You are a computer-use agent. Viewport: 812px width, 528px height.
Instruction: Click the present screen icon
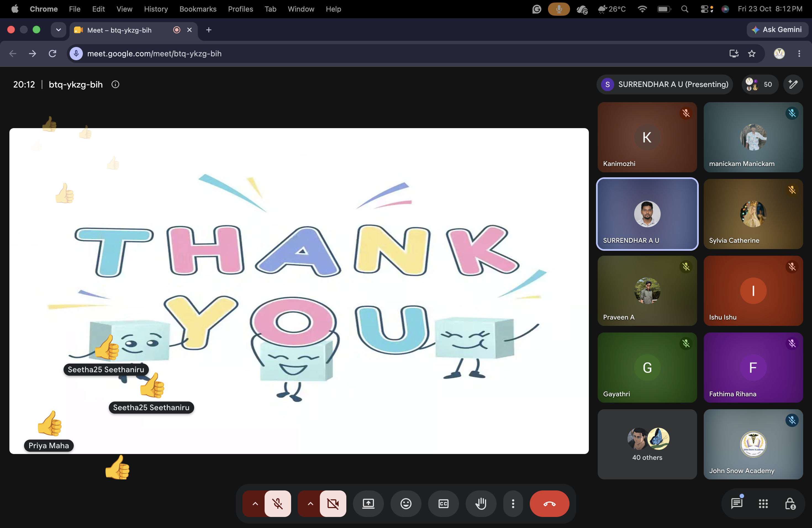point(368,503)
